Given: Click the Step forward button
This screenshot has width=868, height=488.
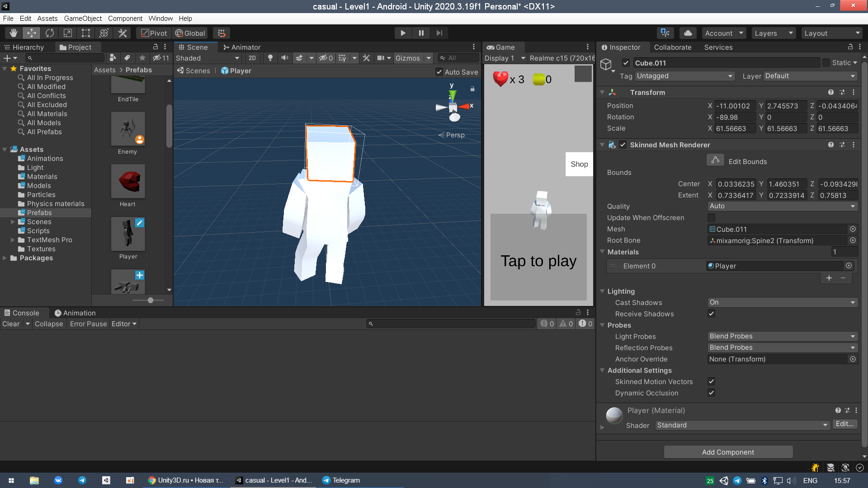Looking at the screenshot, I should (439, 33).
